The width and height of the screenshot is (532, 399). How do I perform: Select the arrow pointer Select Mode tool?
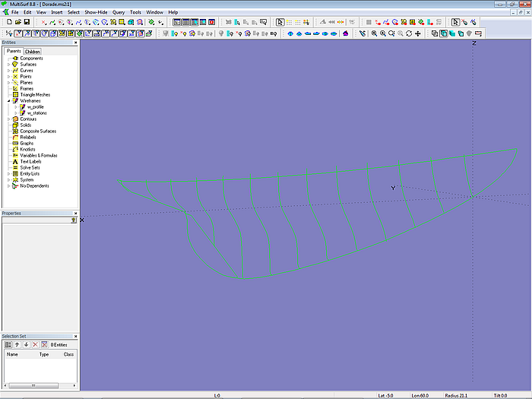(280, 22)
